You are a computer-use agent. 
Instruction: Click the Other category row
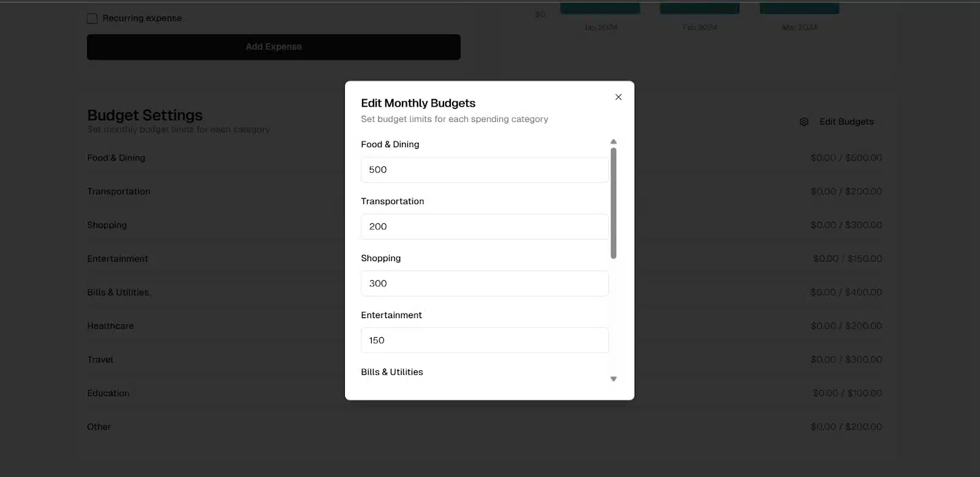coord(484,427)
